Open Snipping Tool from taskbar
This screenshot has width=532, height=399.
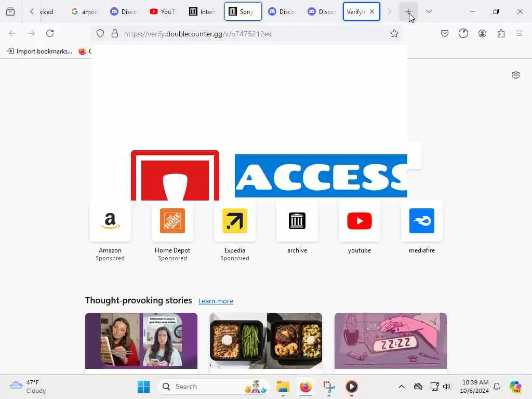click(x=329, y=387)
